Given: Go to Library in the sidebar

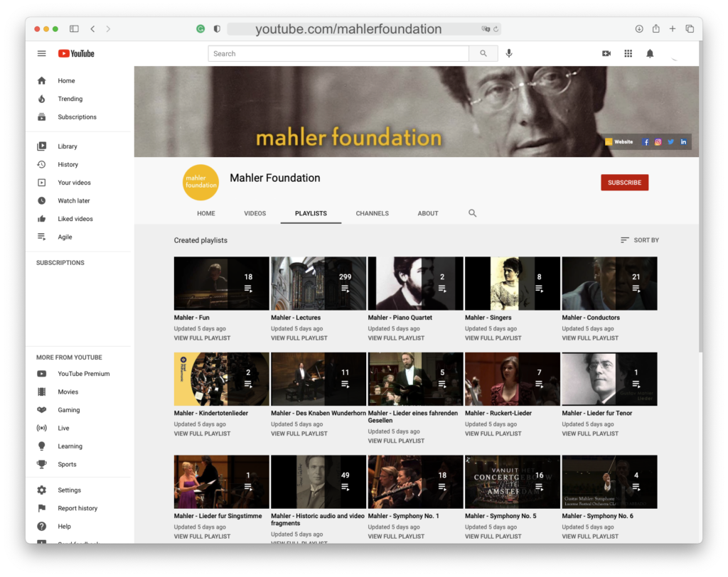Looking at the screenshot, I should point(68,146).
